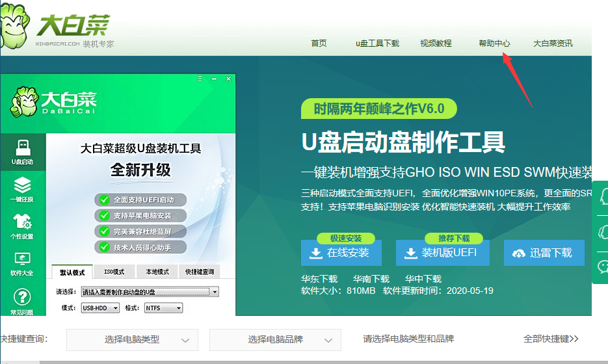608x364 pixels.
Task: Switch to the ISO模式 tab
Action: click(x=114, y=272)
